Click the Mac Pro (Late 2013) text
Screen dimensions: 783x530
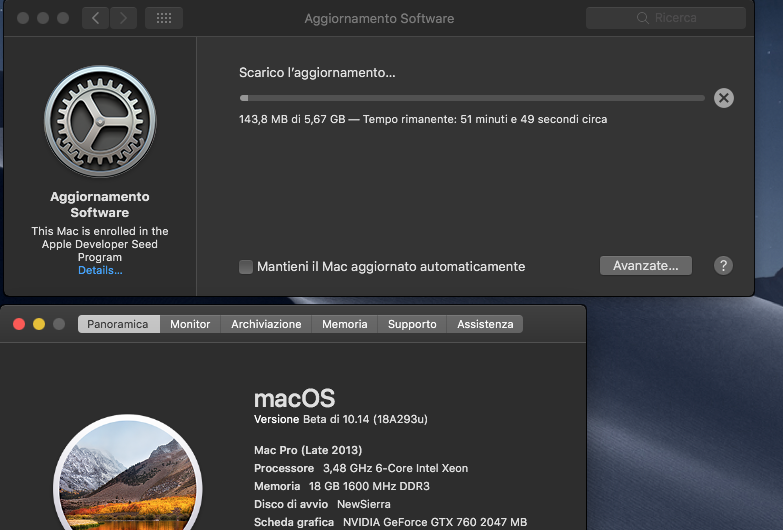[x=308, y=450]
